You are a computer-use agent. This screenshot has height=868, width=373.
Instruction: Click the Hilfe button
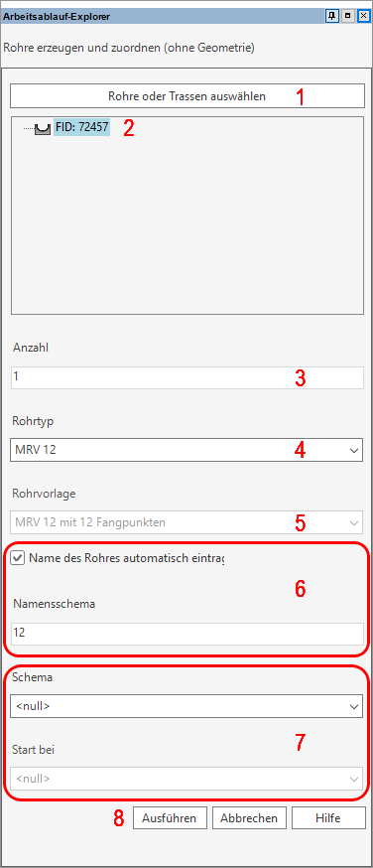pyautogui.click(x=328, y=817)
